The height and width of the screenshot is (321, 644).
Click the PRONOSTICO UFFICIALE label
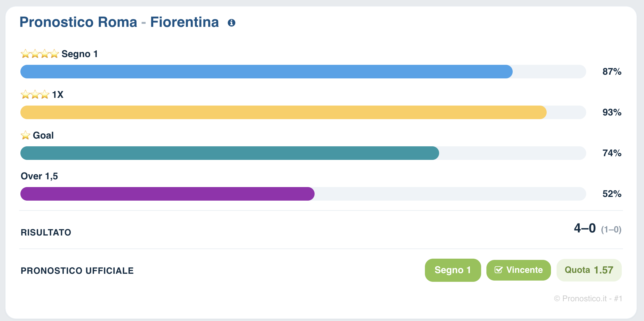click(77, 271)
